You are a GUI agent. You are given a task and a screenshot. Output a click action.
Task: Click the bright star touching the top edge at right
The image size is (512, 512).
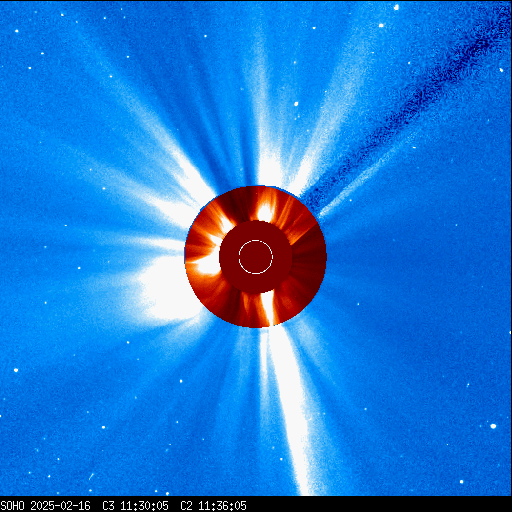(x=396, y=7)
